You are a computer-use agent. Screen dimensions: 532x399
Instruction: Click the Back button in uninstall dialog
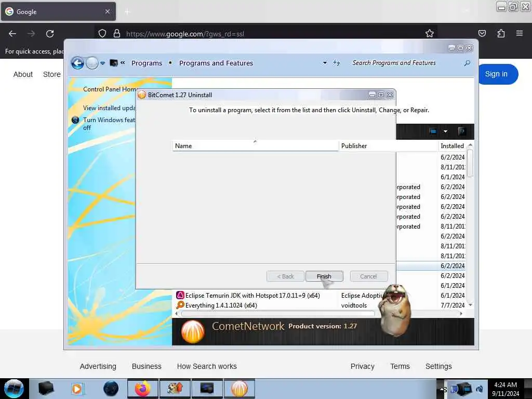point(285,276)
